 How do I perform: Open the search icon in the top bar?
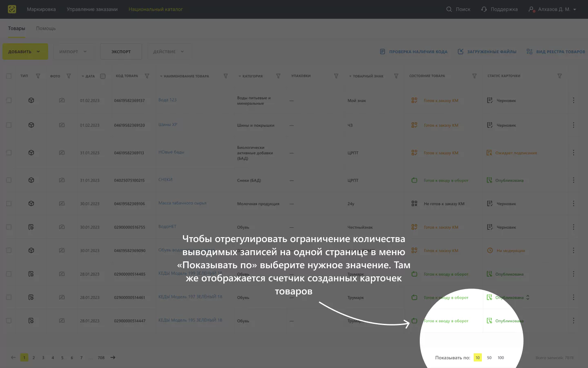449,9
